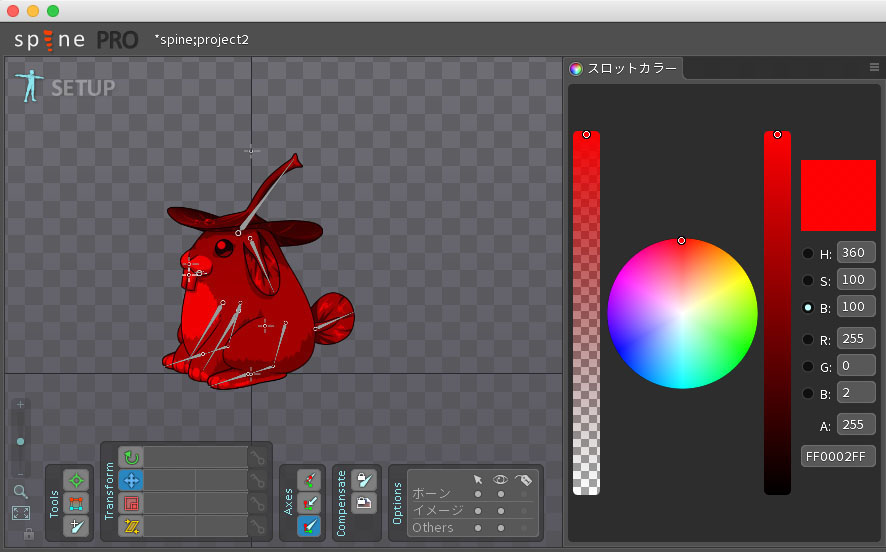Click the blue value field showing 2

pyautogui.click(x=856, y=393)
